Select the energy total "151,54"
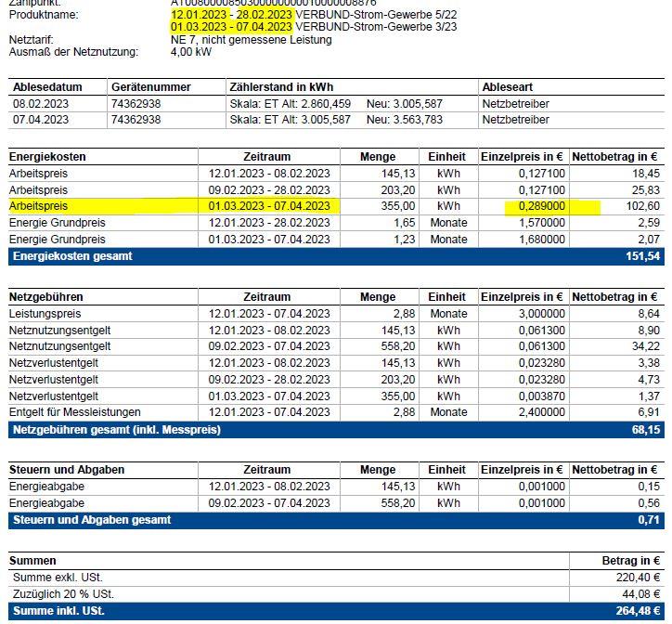Viewport: 672px width, 624px height. pos(643,256)
